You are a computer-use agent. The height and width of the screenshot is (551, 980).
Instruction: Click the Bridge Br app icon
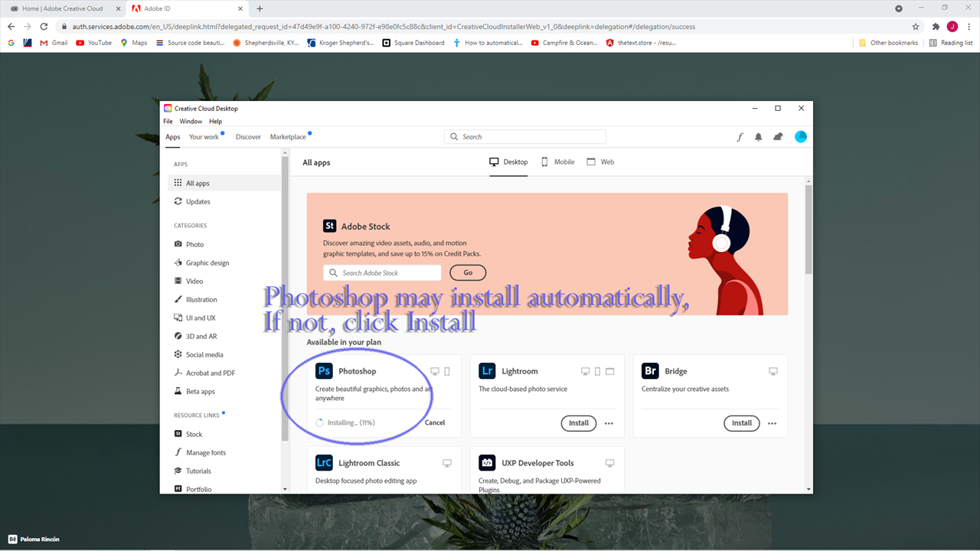pyautogui.click(x=650, y=371)
